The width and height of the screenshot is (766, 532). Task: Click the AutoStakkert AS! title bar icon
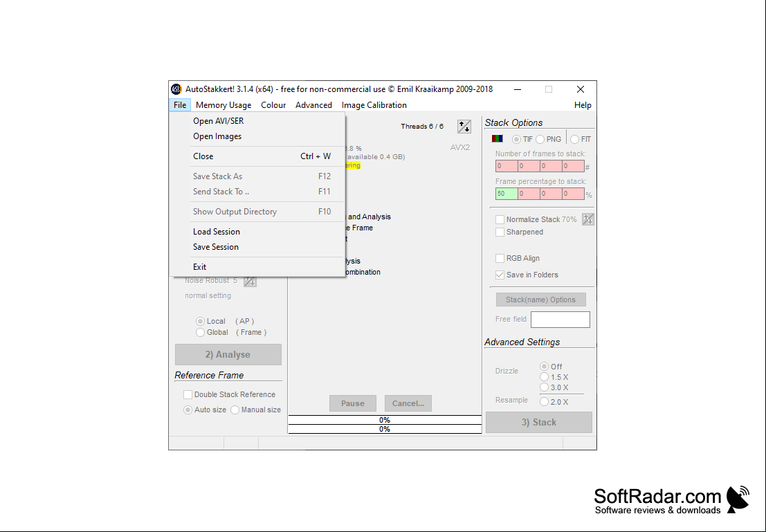pyautogui.click(x=176, y=89)
